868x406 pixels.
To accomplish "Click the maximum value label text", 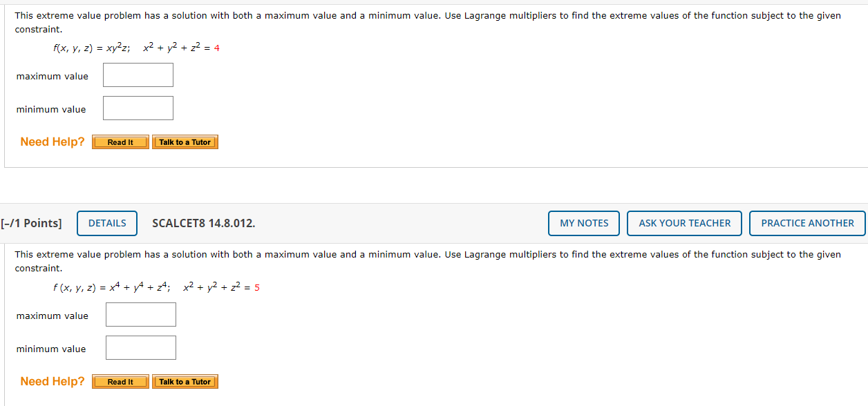I will tap(52, 76).
